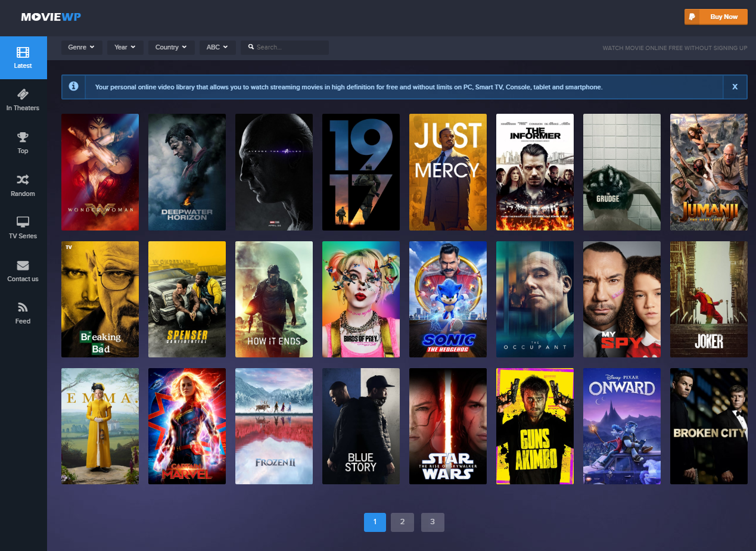756x551 pixels.
Task: Click the Latest film strip icon
Action: coord(23,52)
